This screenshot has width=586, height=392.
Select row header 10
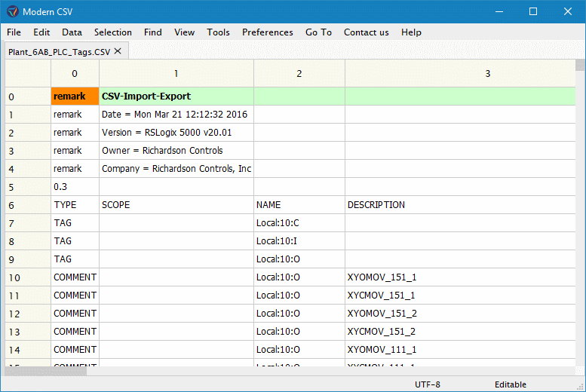28,277
